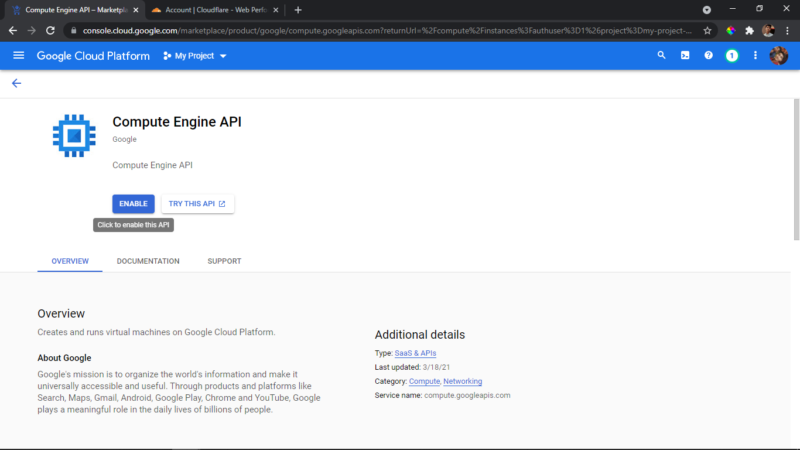This screenshot has height=450, width=800.
Task: Open the help question mark icon
Action: click(708, 55)
